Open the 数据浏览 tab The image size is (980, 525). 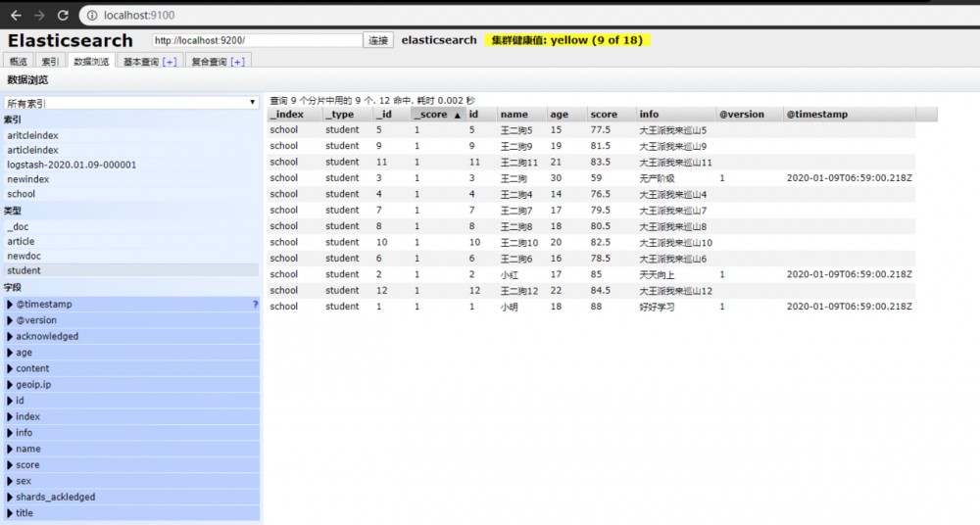point(91,62)
